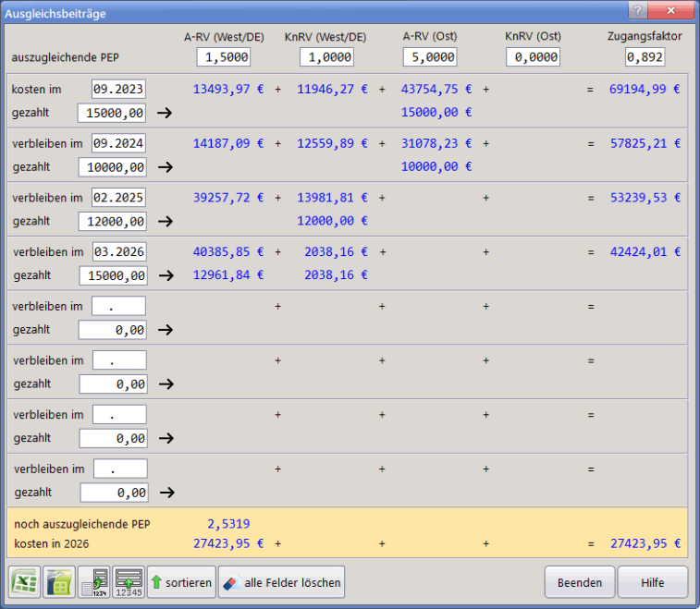Click the date field showing 02.2025
This screenshot has height=609, width=700.
pyautogui.click(x=119, y=198)
